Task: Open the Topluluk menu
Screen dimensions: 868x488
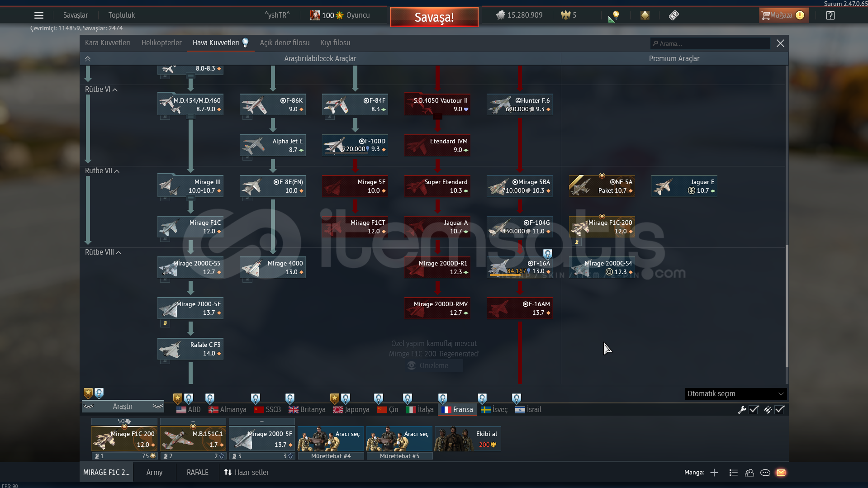Action: click(x=122, y=15)
